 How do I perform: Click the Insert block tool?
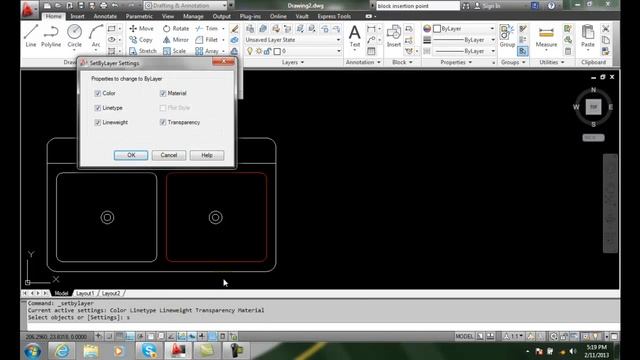tap(393, 36)
